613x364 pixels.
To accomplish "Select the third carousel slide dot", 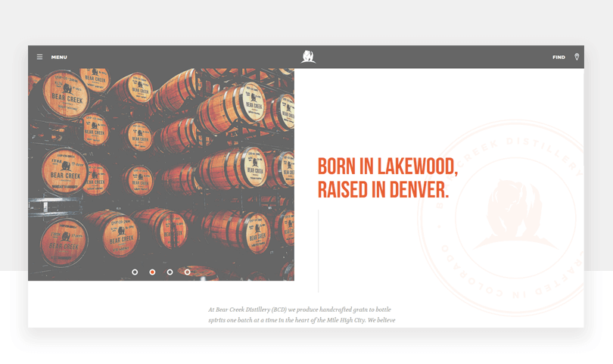I will [x=170, y=272].
